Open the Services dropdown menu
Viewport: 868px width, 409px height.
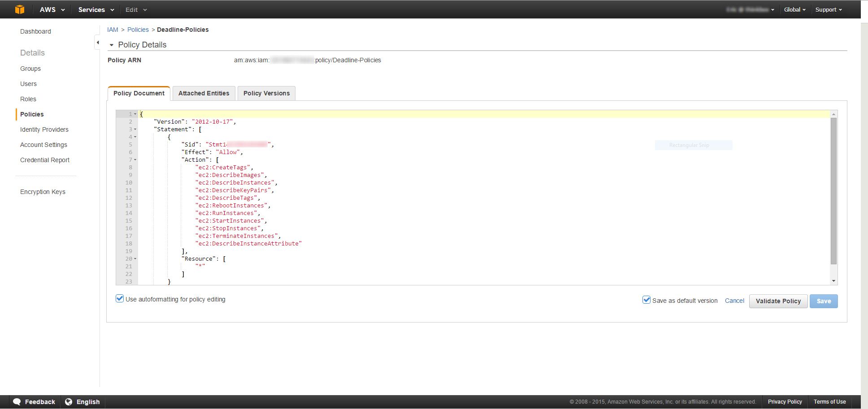[x=96, y=9]
